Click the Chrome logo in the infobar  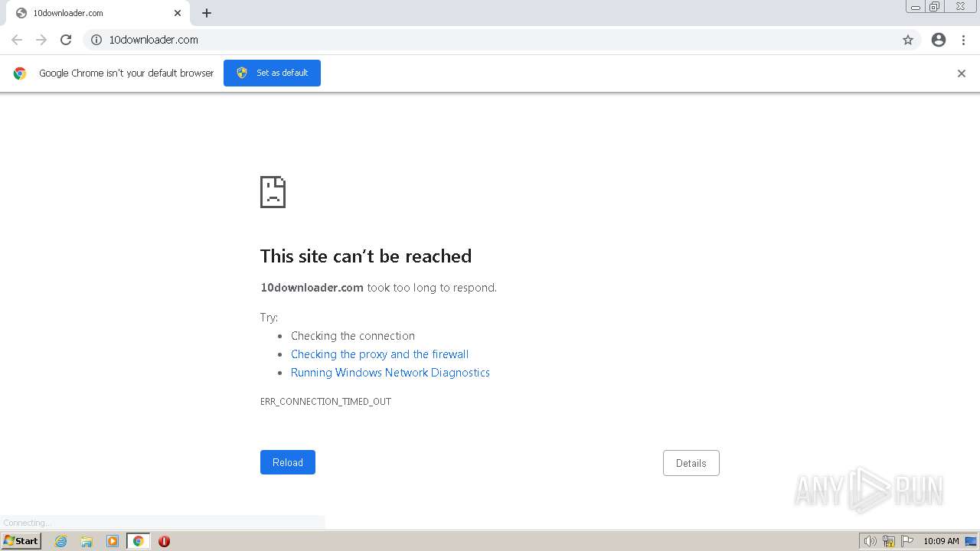(x=20, y=73)
